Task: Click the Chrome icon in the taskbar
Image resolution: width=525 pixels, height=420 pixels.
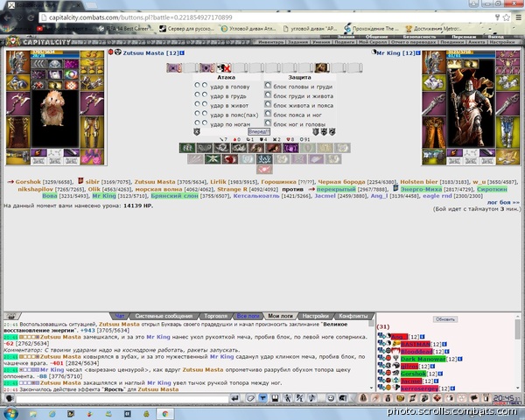Action: point(165,414)
